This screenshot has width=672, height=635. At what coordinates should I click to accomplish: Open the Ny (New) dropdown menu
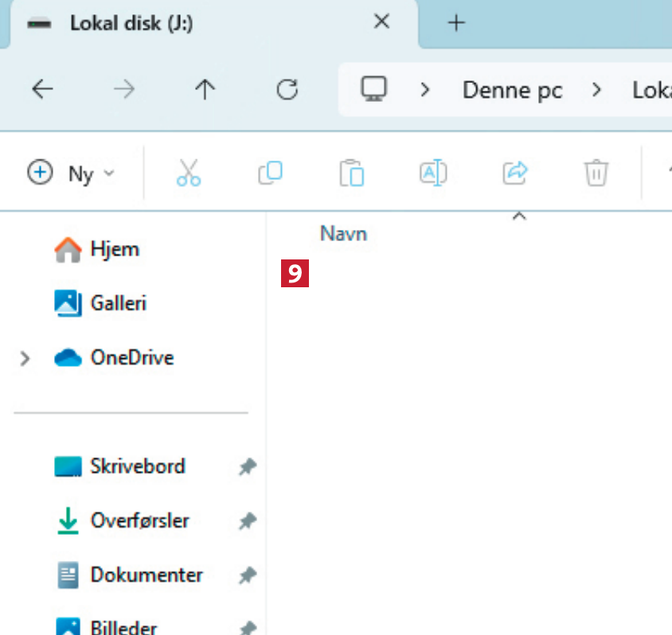coord(72,173)
